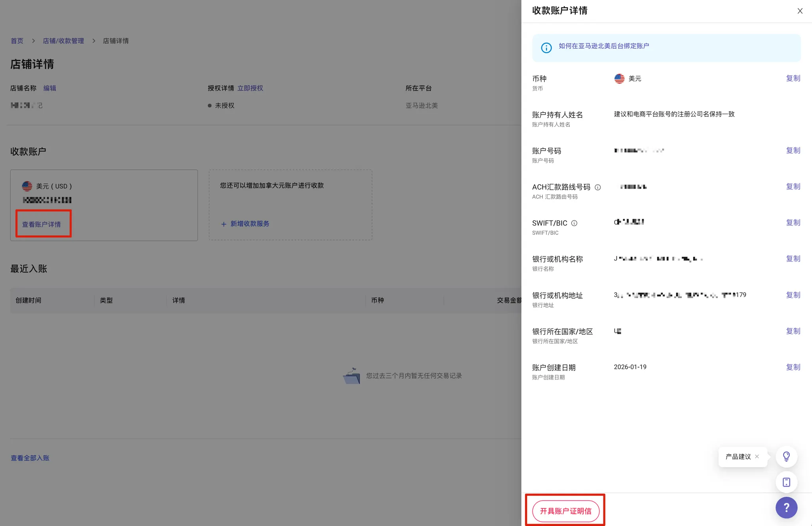Copy the 账户创建日期 value
This screenshot has height=526, width=812.
point(793,367)
